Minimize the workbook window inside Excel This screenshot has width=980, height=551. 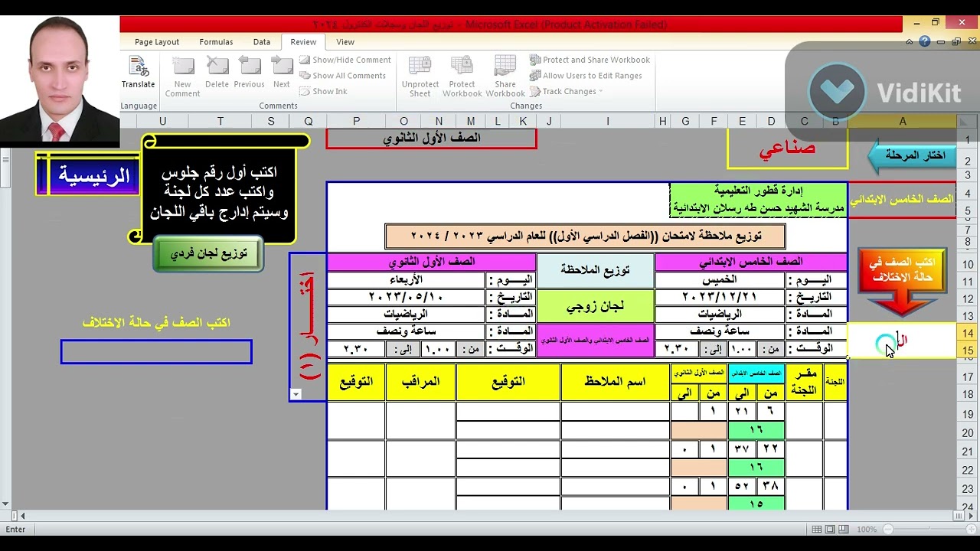[939, 42]
